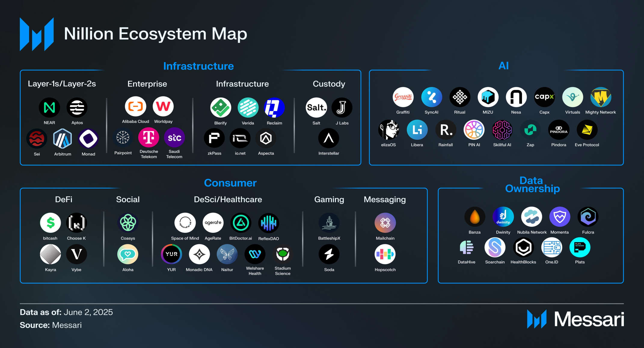Click the Banza flame logo
The height and width of the screenshot is (348, 644).
coord(475,217)
